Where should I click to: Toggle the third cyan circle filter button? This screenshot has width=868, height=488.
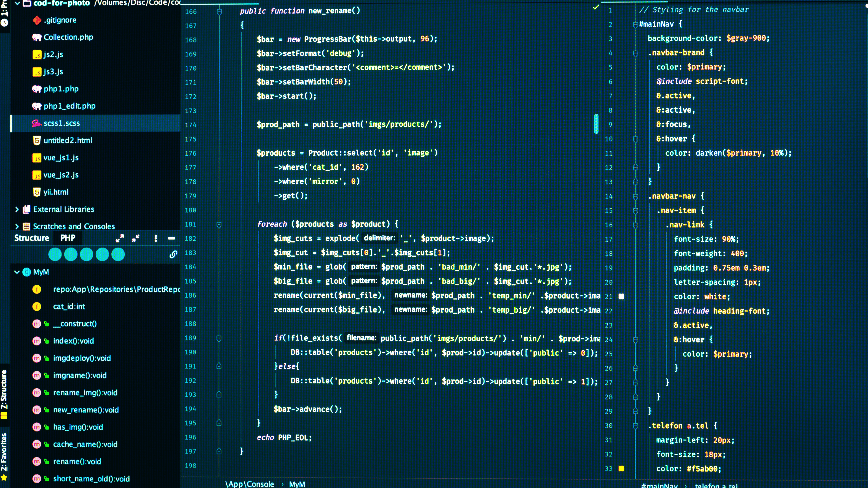87,254
